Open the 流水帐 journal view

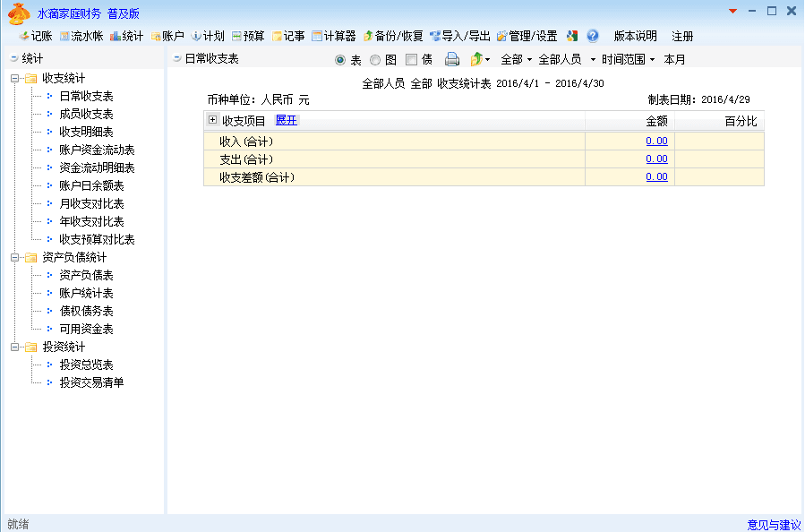coord(81,37)
